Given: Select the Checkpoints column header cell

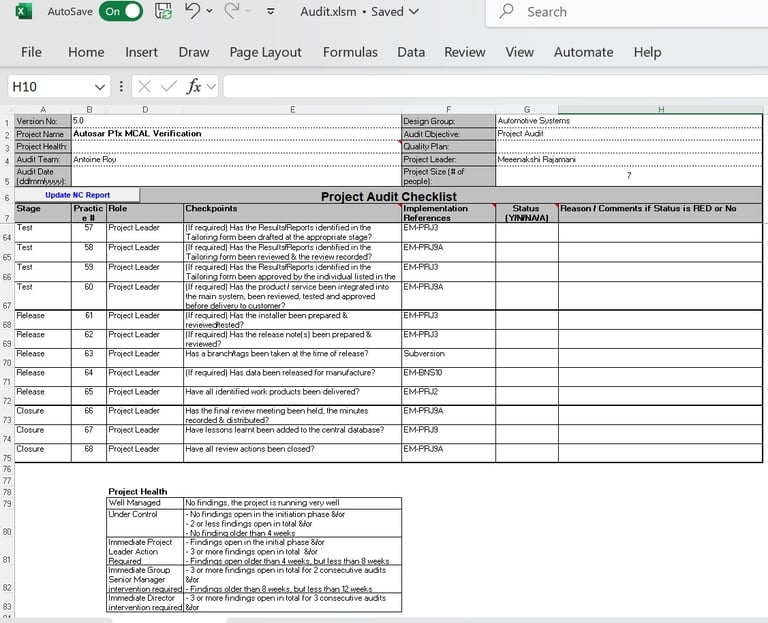Looking at the screenshot, I should coord(292,213).
